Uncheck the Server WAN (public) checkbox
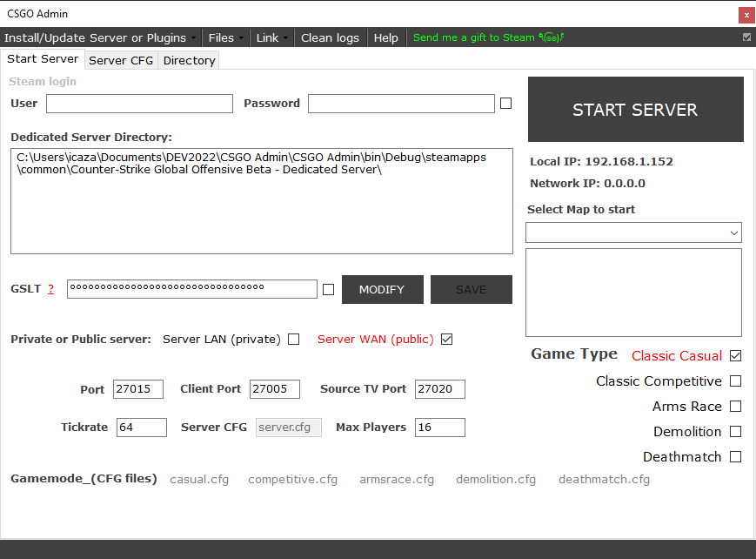756x559 pixels. [x=446, y=340]
